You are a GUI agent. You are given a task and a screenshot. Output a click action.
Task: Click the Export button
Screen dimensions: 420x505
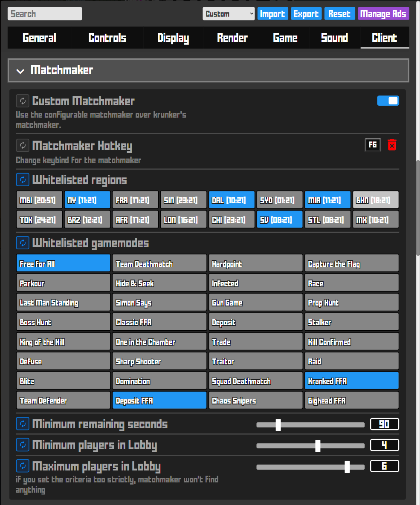(x=306, y=14)
